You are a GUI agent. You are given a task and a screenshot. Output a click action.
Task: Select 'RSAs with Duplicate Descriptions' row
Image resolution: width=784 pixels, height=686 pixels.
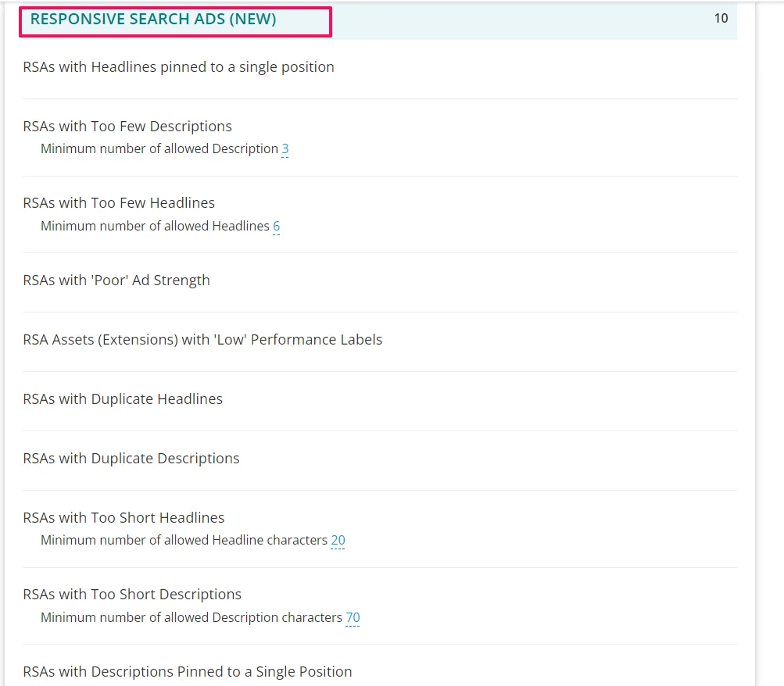pyautogui.click(x=131, y=459)
